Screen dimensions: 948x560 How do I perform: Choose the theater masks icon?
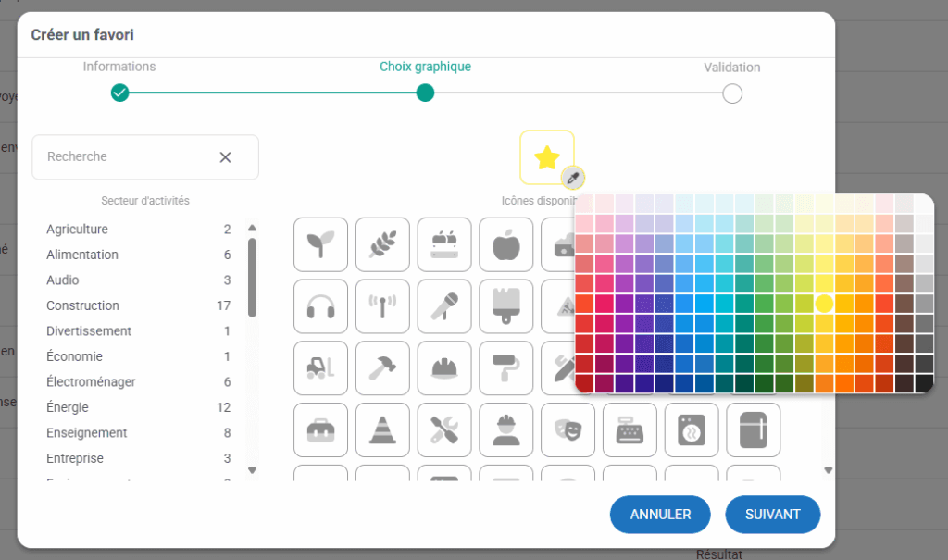click(568, 429)
